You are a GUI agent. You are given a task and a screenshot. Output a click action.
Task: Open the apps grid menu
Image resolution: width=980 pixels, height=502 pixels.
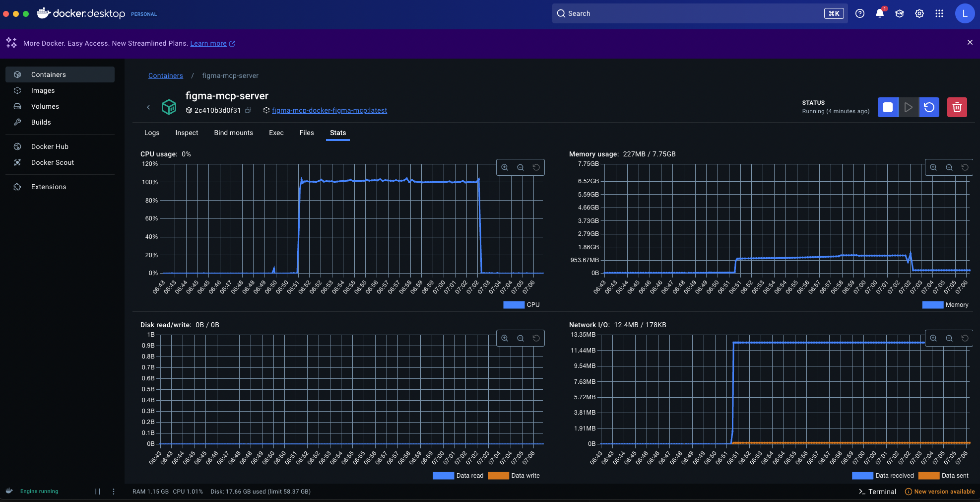(939, 13)
